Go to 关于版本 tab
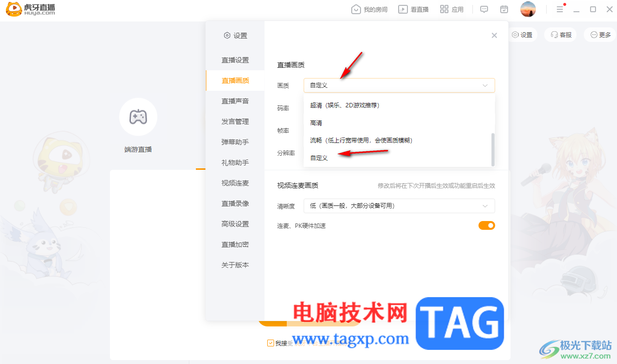Image resolution: width=617 pixels, height=364 pixels. pos(235,265)
